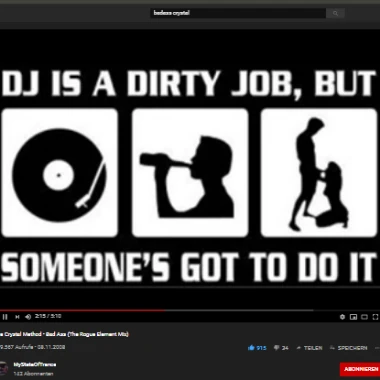Mute the video with the speaker icon
The image size is (380, 380).
click(x=28, y=317)
